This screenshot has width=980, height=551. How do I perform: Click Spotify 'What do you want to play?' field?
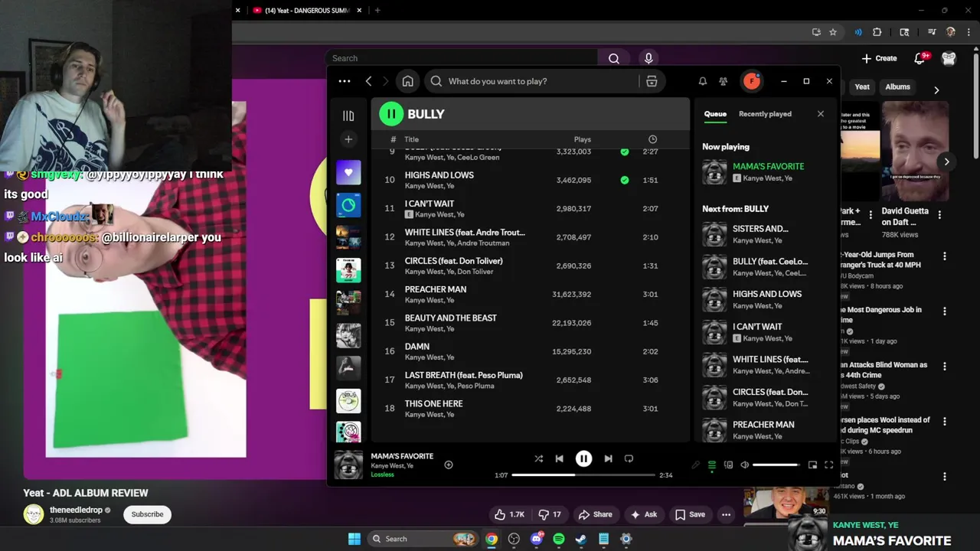click(x=533, y=81)
